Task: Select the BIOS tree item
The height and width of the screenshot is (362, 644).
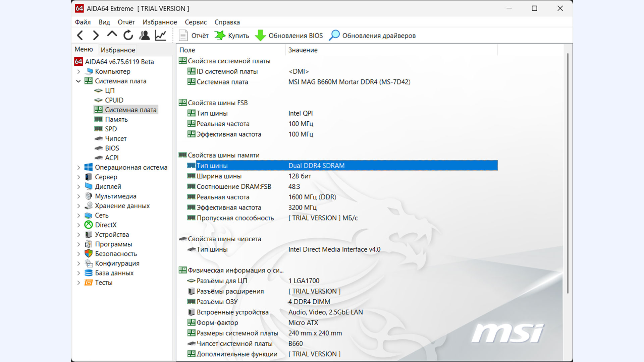Action: (112, 148)
